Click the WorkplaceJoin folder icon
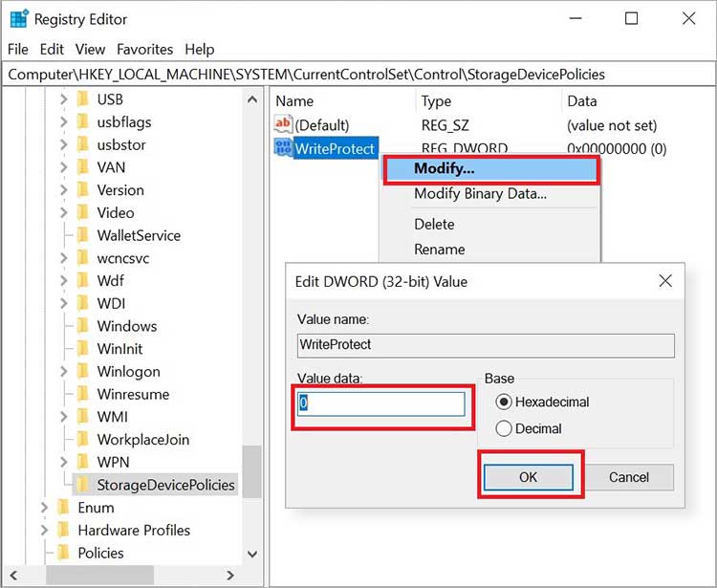The height and width of the screenshot is (588, 717). pyautogui.click(x=83, y=440)
